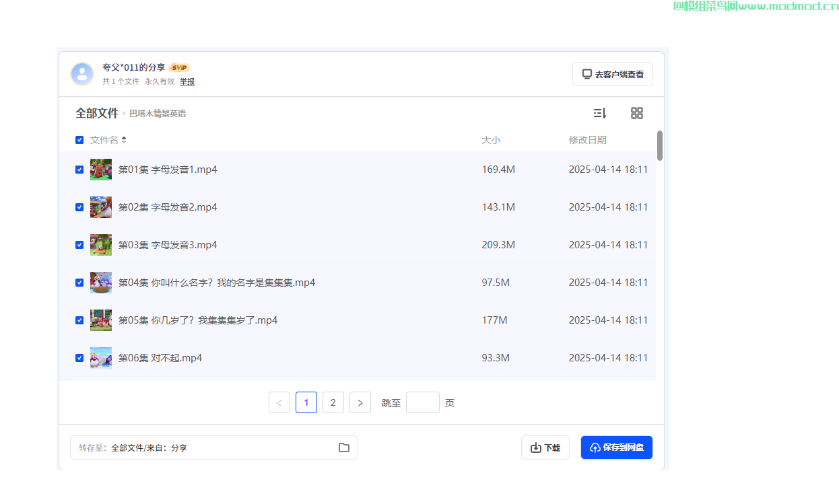Click the 转存至 destination path field
839x504 pixels.
point(214,447)
